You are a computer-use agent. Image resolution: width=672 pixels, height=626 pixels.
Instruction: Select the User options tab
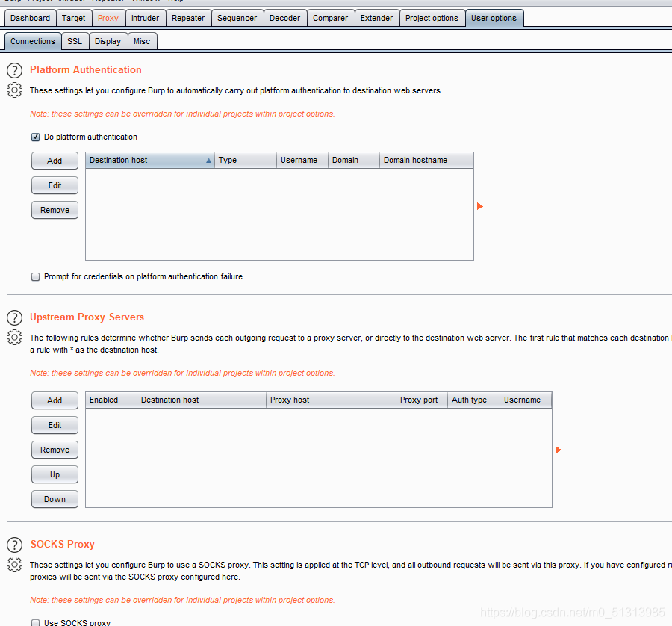coord(494,18)
